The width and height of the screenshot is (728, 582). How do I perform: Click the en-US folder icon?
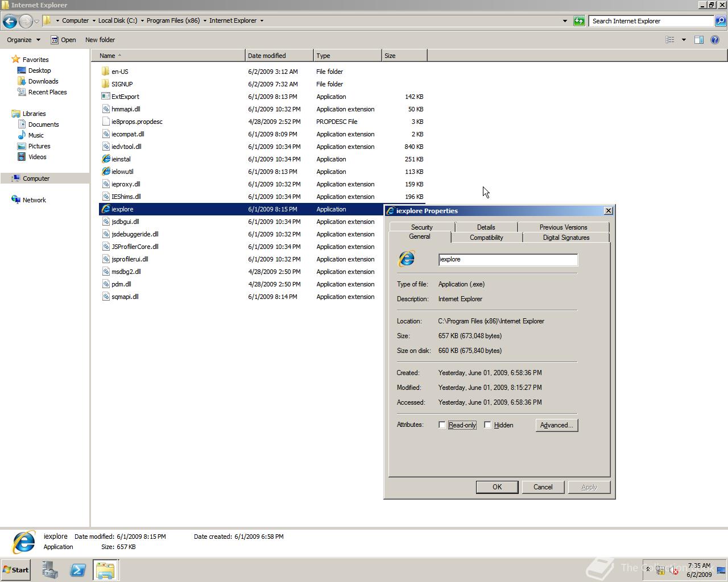tap(105, 72)
